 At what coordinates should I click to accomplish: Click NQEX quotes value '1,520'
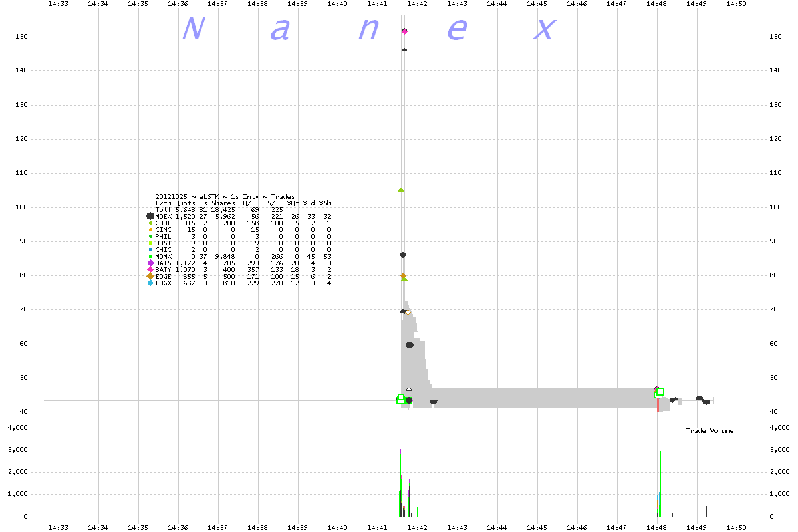pos(186,217)
